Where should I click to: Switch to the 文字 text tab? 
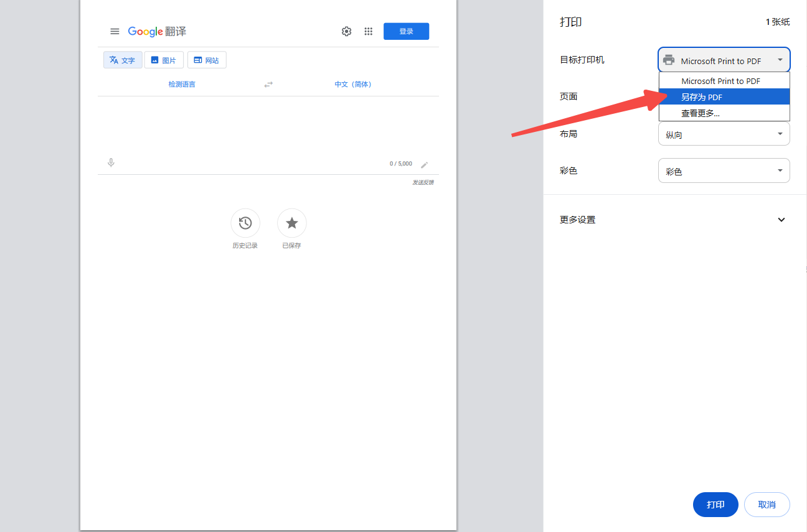pos(123,60)
